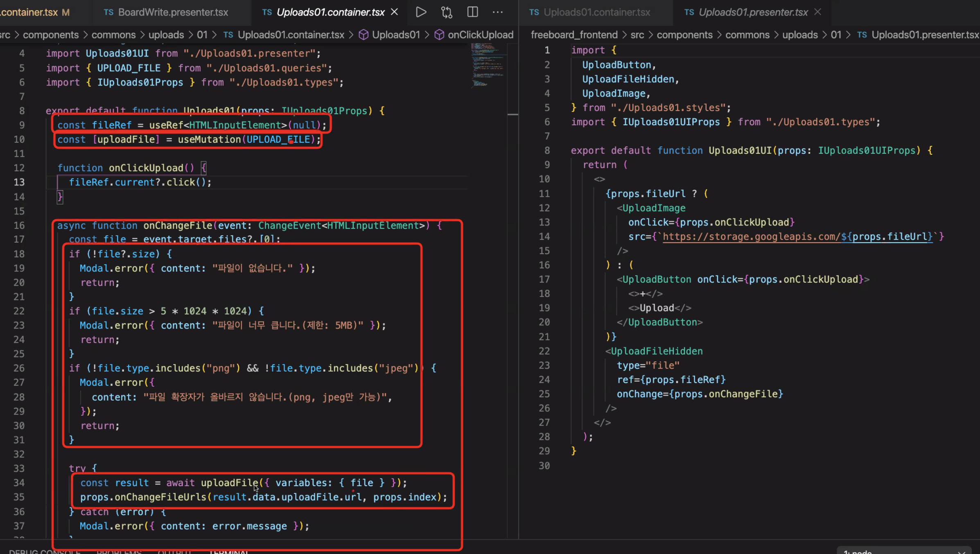Close Uploads01.presenter.tsx tab
This screenshot has height=554, width=980.
pyautogui.click(x=818, y=12)
